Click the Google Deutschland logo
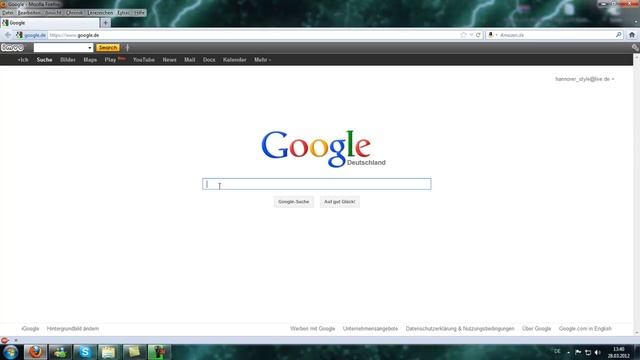 point(323,149)
